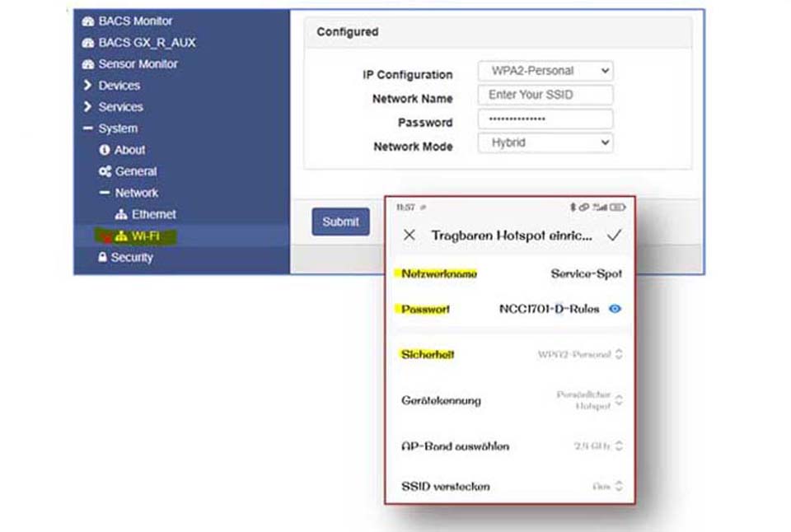The width and height of the screenshot is (791, 532).
Task: Open BACS GX_R_AUX menu item
Action: coord(147,42)
